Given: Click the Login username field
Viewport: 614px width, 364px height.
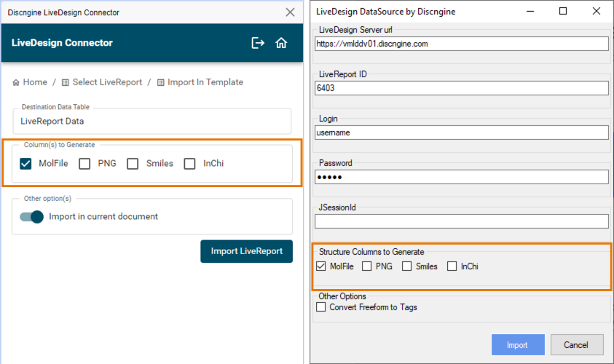Looking at the screenshot, I should [x=461, y=132].
